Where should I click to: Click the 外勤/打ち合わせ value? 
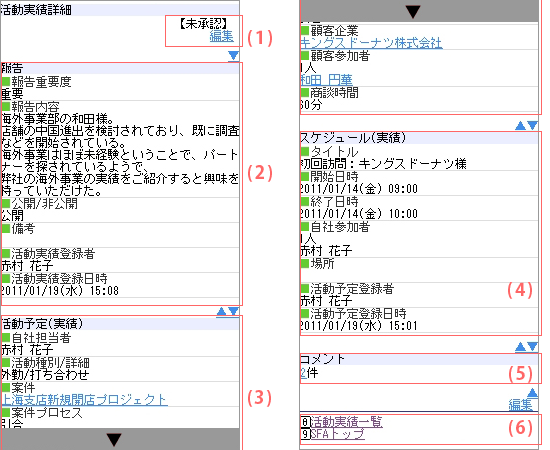coord(45,375)
